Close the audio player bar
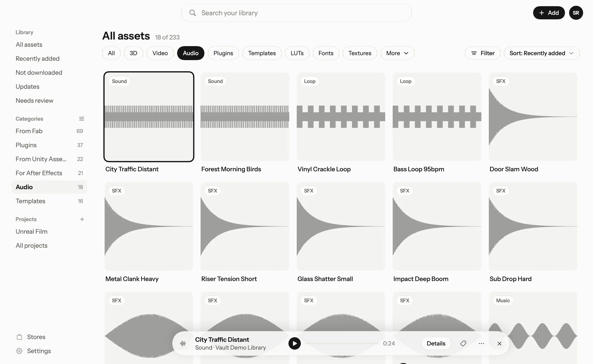The height and width of the screenshot is (364, 593). point(500,344)
